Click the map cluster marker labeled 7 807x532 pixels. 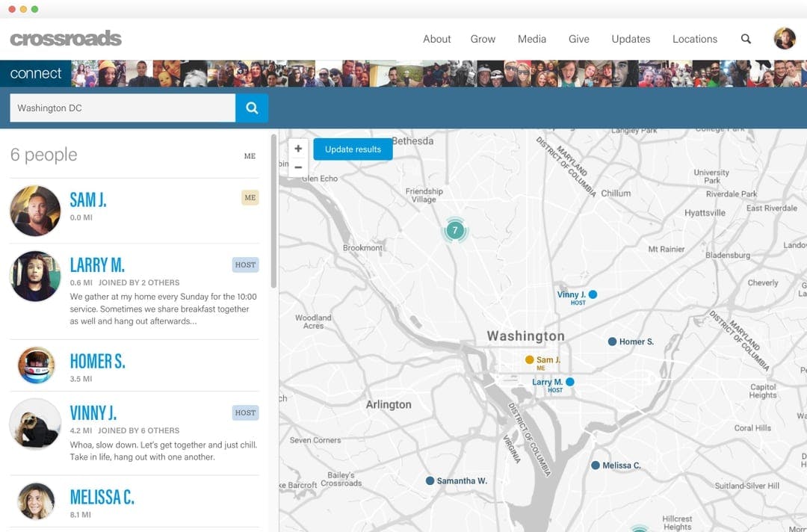455,230
